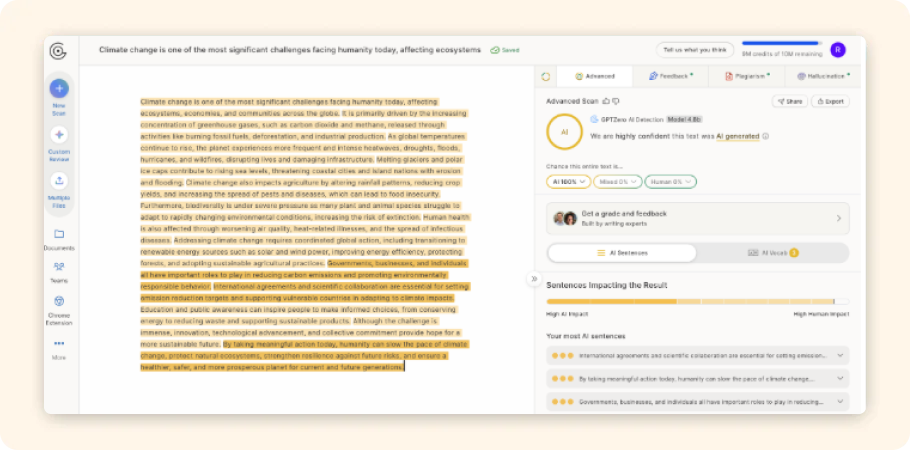Image resolution: width=910 pixels, height=450 pixels.
Task: Click the three dots beside the International agreements sentence
Action: [563, 355]
